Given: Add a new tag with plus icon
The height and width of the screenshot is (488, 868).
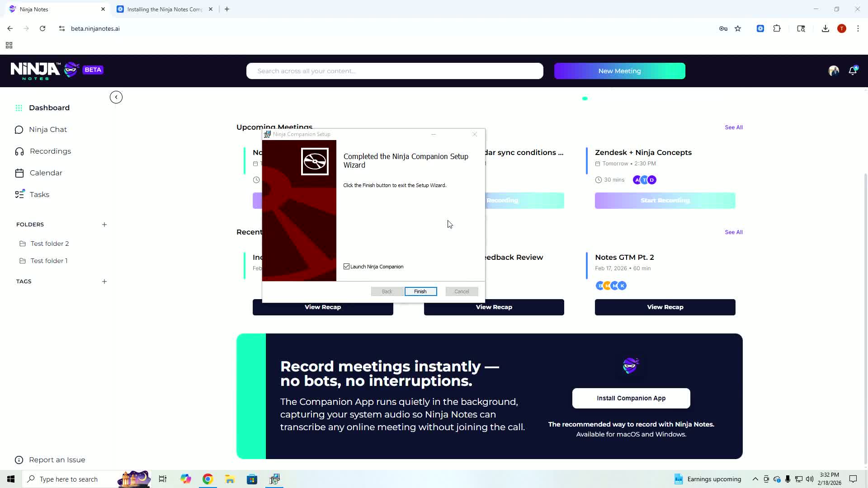Looking at the screenshot, I should (104, 282).
